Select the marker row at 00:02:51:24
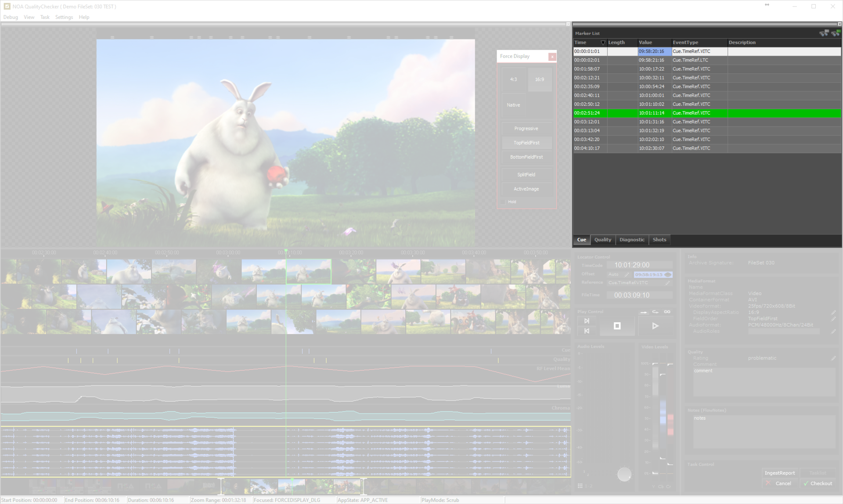The height and width of the screenshot is (504, 843). 707,113
